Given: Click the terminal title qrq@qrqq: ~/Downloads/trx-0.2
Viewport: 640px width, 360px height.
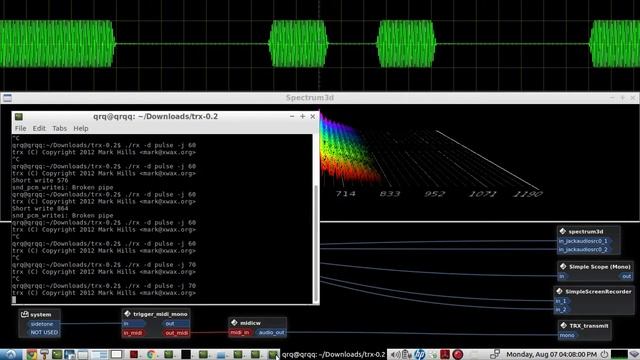Looking at the screenshot, I should (x=155, y=116).
